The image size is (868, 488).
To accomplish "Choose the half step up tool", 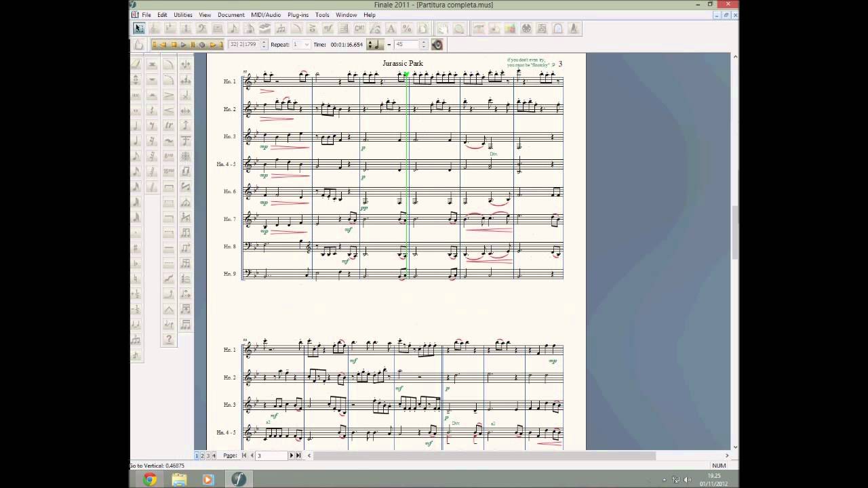I will pyautogui.click(x=136, y=294).
